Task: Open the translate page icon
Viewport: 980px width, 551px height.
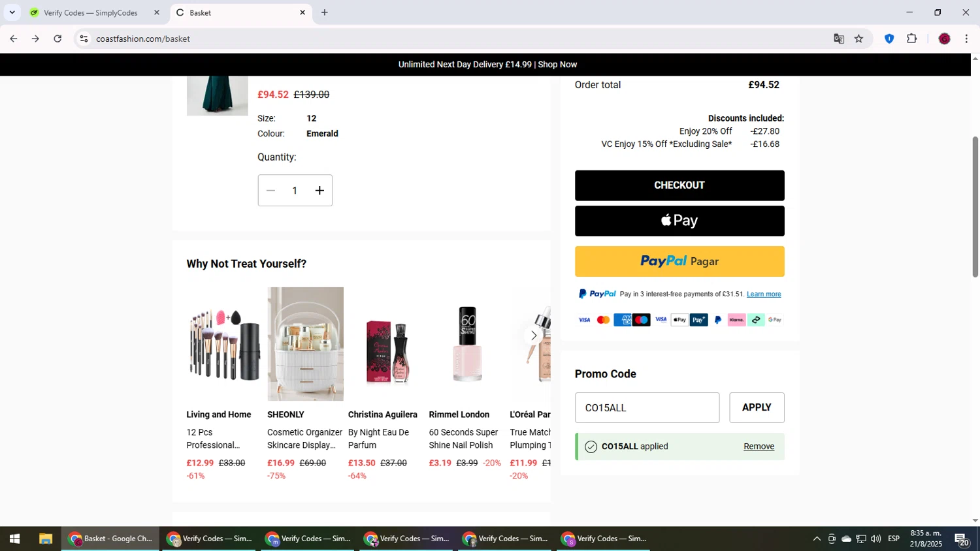Action: [x=839, y=39]
